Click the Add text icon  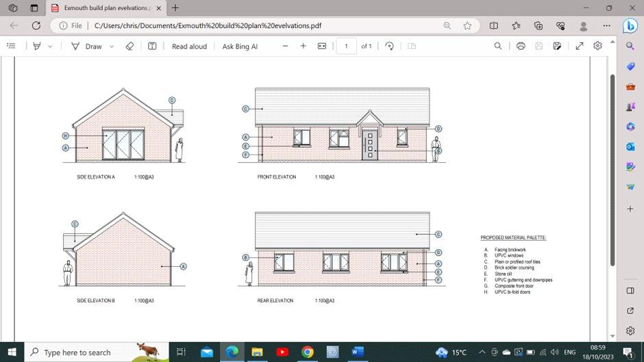pyautogui.click(x=152, y=46)
